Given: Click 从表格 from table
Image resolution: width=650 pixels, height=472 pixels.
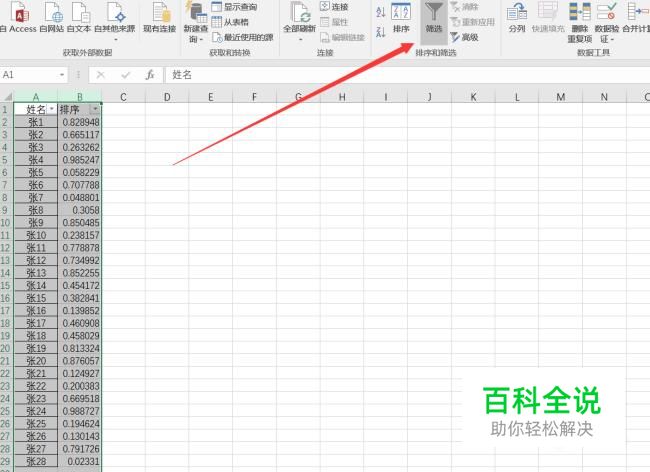Looking at the screenshot, I should click(x=230, y=22).
